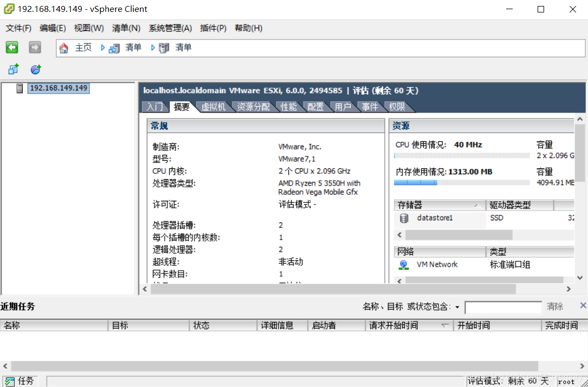
Task: Click the 标准端口组 network type cell
Action: point(510,265)
